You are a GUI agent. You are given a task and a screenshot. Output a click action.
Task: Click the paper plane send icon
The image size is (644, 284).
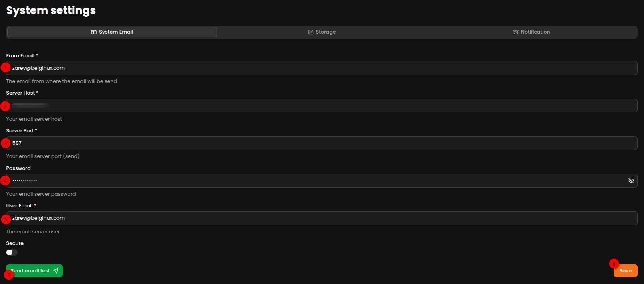56,271
